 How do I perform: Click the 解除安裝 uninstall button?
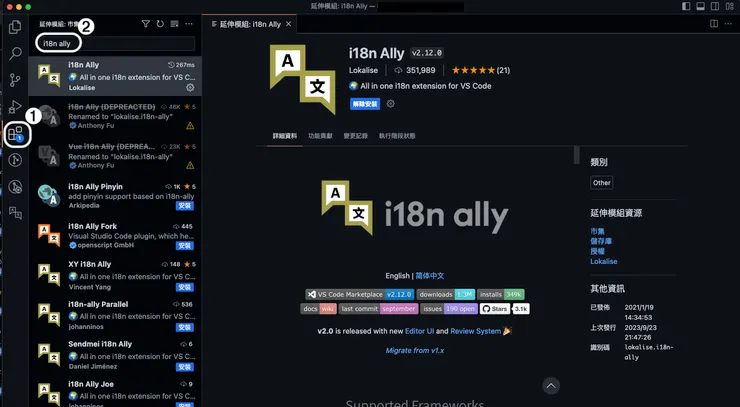(x=365, y=104)
